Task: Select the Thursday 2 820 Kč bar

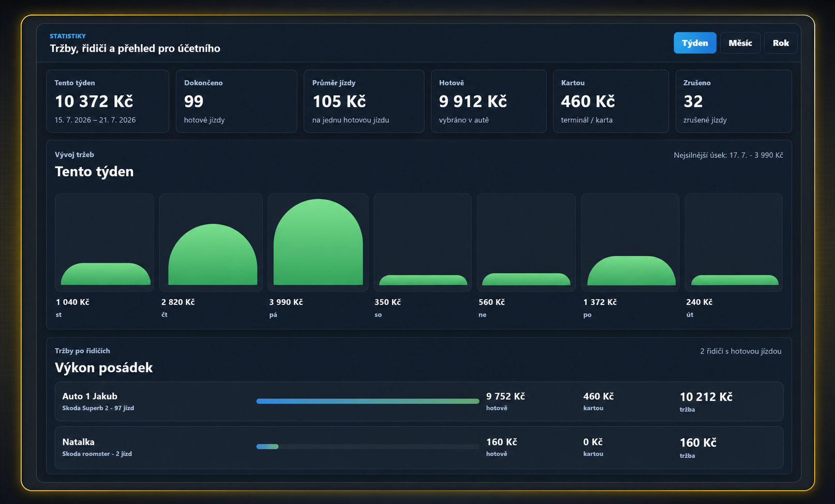Action: [213, 254]
